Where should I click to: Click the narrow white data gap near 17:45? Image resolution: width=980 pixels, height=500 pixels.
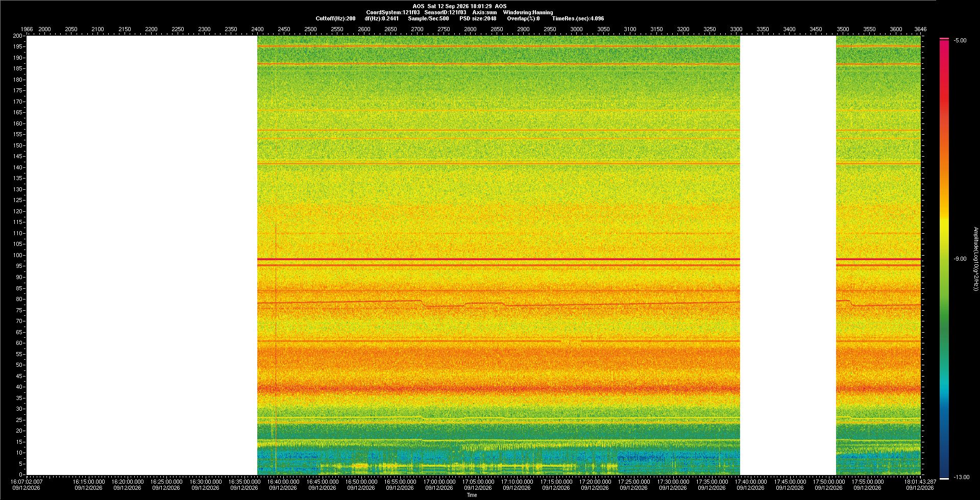click(788, 255)
